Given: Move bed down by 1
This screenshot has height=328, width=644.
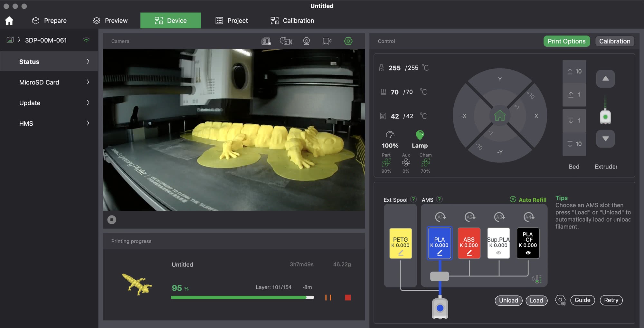Looking at the screenshot, I should pos(574,121).
